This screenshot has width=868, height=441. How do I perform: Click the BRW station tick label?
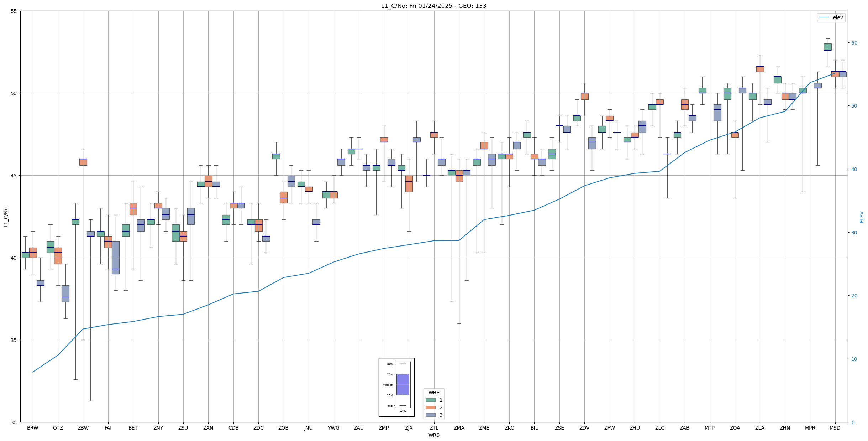tap(33, 428)
